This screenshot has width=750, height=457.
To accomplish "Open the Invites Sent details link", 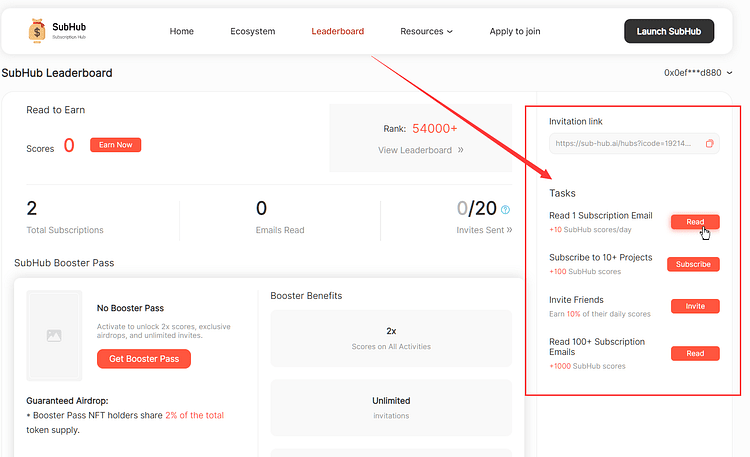I will 484,230.
